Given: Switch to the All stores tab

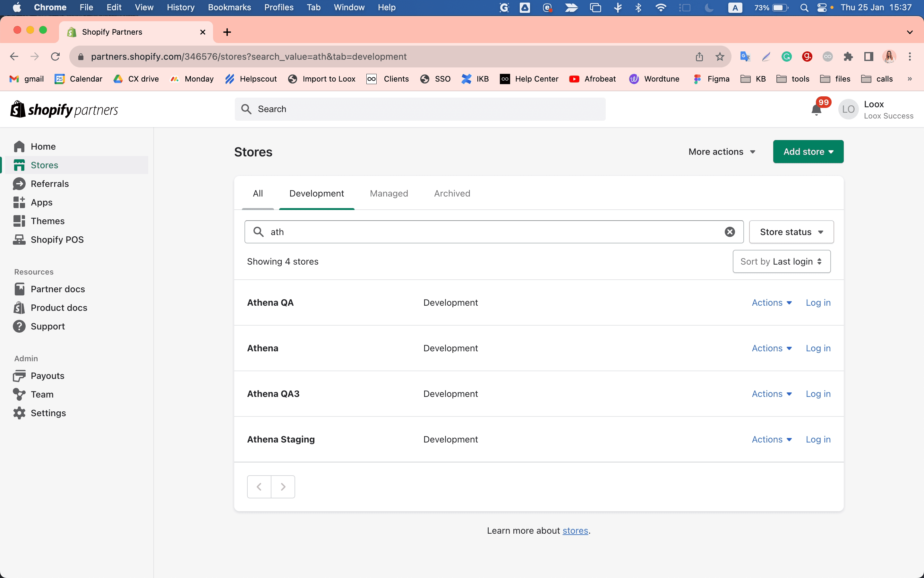Looking at the screenshot, I should click(258, 193).
